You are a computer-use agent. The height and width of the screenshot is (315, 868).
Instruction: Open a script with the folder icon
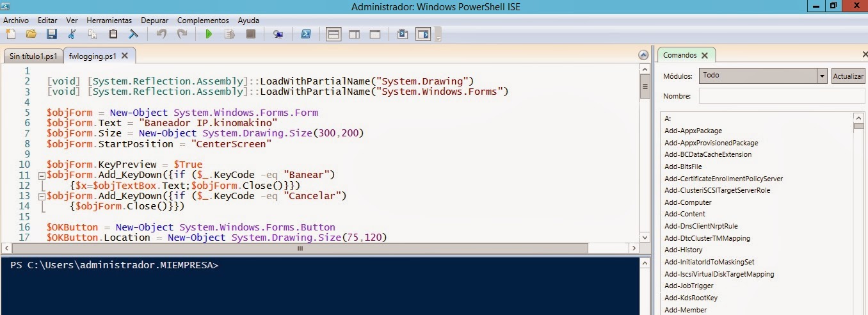[x=30, y=34]
